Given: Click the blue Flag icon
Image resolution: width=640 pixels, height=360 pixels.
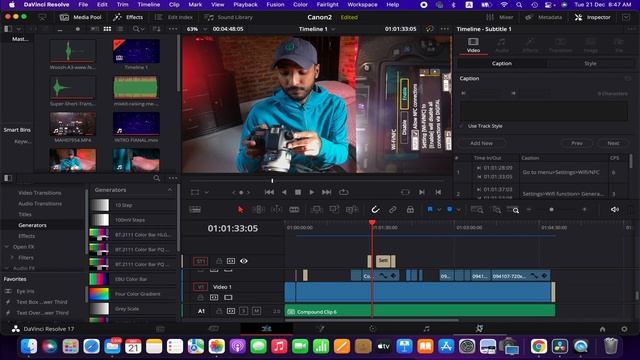Looking at the screenshot, I should point(430,209).
